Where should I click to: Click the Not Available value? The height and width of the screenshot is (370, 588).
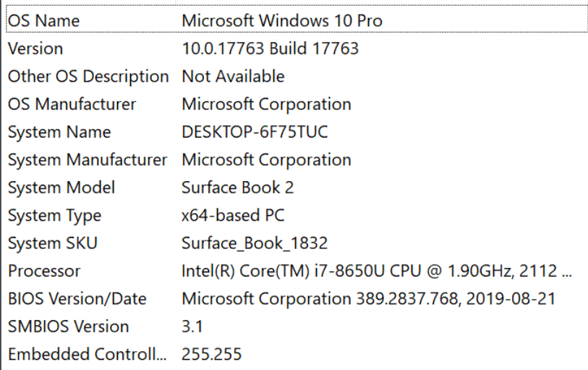233,76
